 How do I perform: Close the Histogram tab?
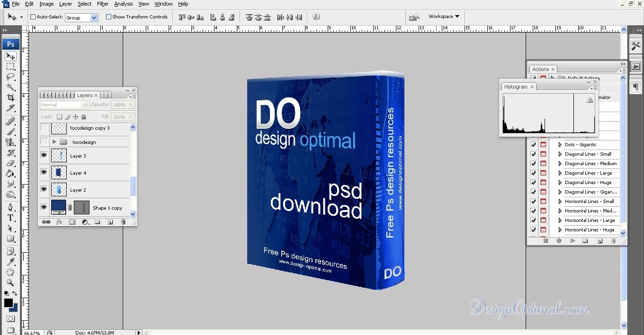pos(532,87)
